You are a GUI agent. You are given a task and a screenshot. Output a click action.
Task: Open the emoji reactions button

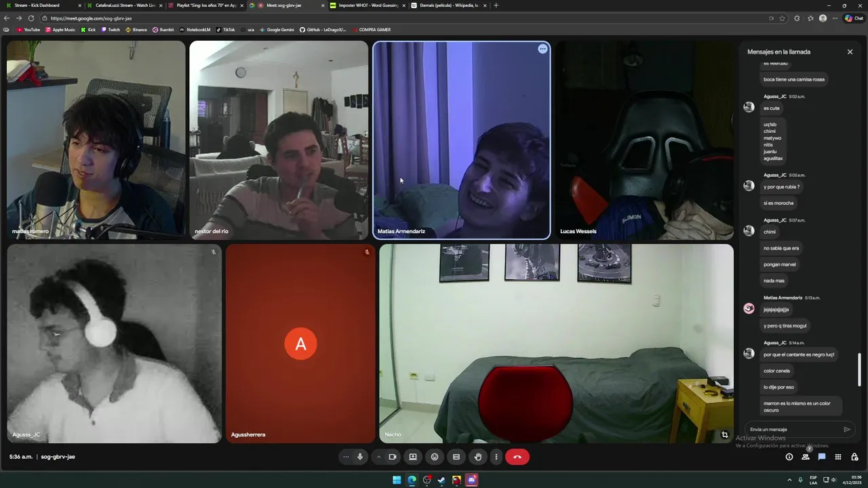click(435, 457)
